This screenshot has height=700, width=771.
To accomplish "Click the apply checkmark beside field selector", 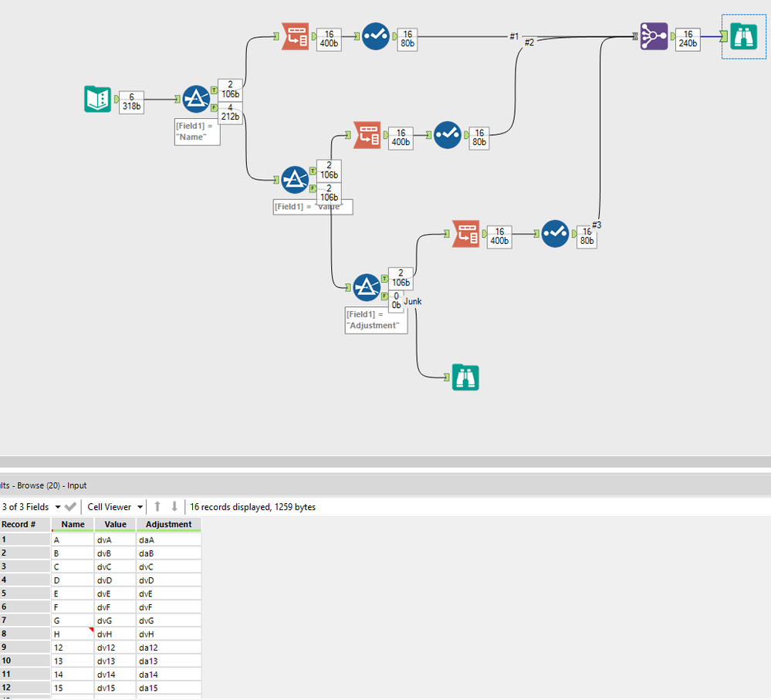I will point(70,506).
